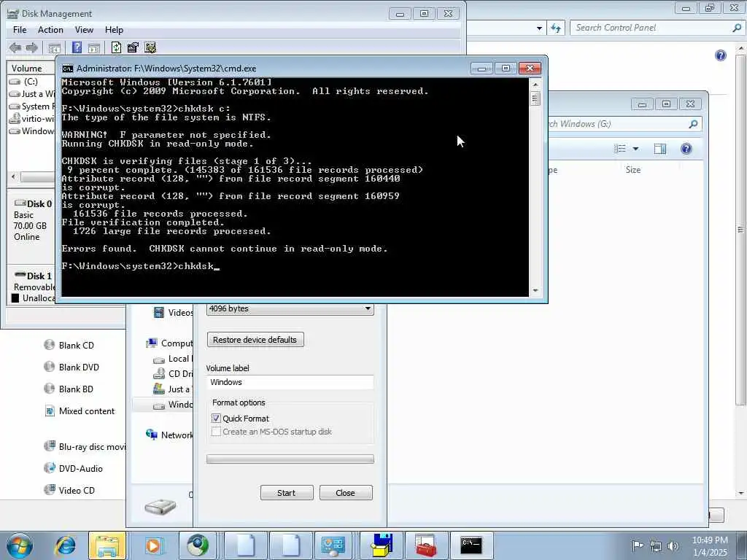747x560 pixels.
Task: Open Windows Media Player from the taskbar
Action: tap(153, 545)
